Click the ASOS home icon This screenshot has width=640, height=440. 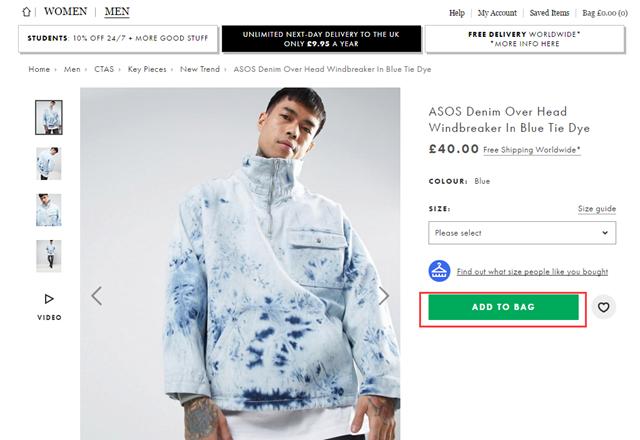click(x=25, y=13)
